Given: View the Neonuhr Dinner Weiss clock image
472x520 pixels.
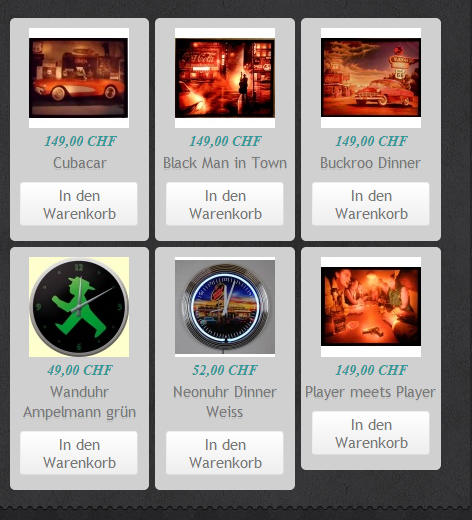Looking at the screenshot, I should pos(225,307).
